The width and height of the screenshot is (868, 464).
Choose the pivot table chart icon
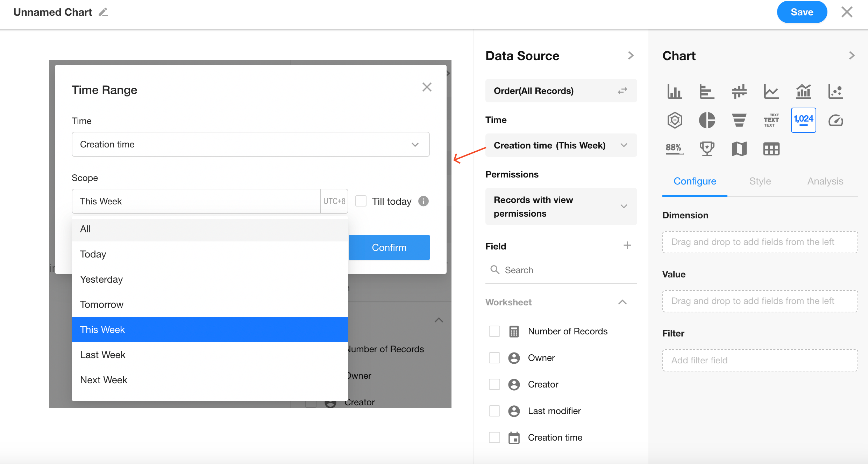771,149
